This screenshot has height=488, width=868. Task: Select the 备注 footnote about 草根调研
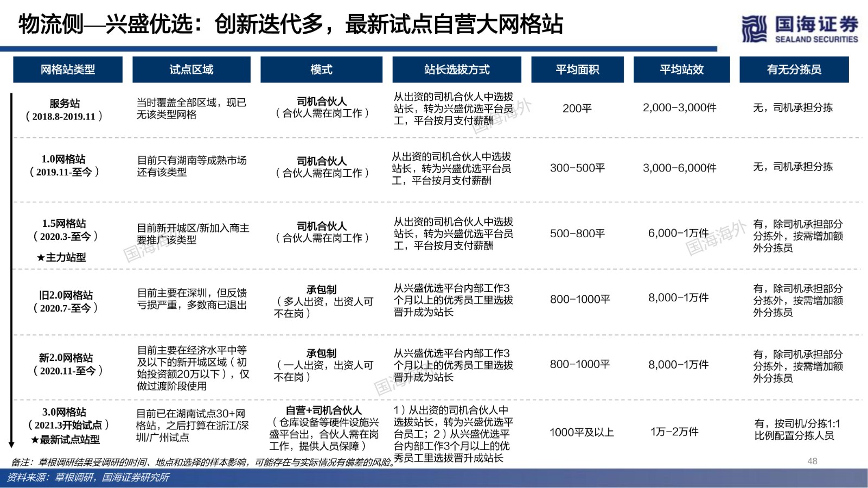point(202,462)
